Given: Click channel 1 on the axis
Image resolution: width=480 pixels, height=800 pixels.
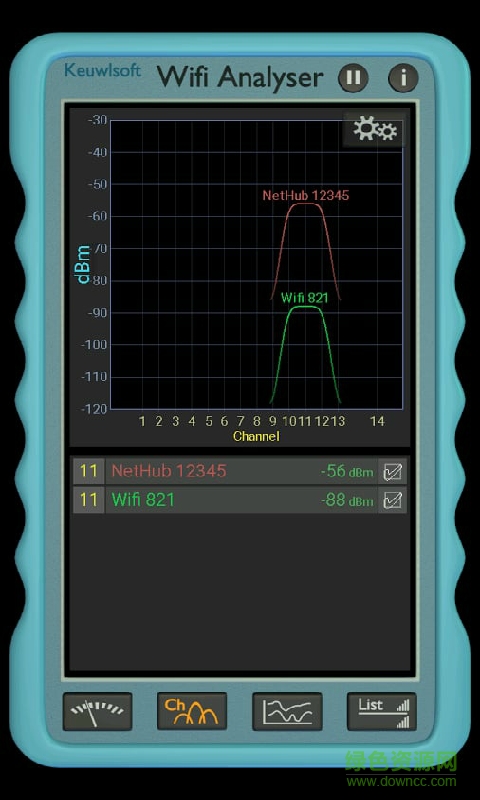Looking at the screenshot, I should 142,421.
